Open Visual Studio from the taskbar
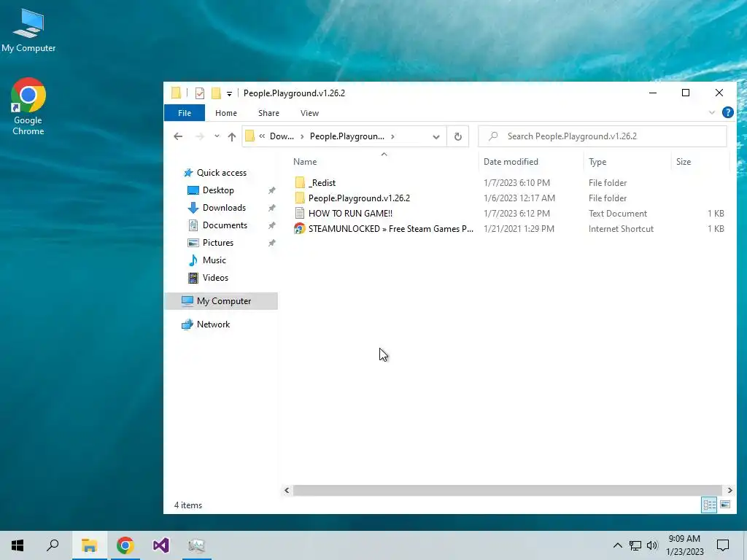 (x=161, y=545)
